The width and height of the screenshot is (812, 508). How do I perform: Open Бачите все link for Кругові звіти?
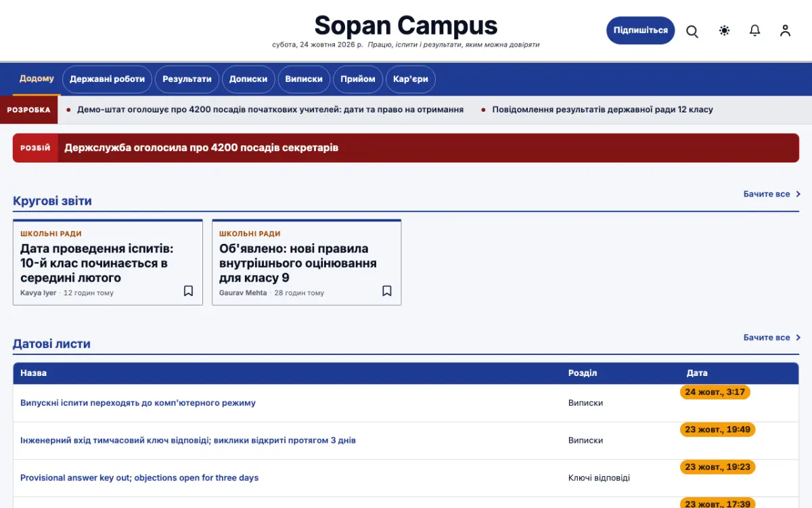771,194
